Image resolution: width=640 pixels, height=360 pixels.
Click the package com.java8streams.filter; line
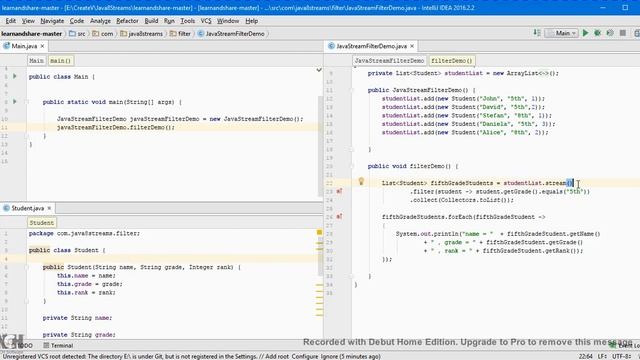(84, 233)
